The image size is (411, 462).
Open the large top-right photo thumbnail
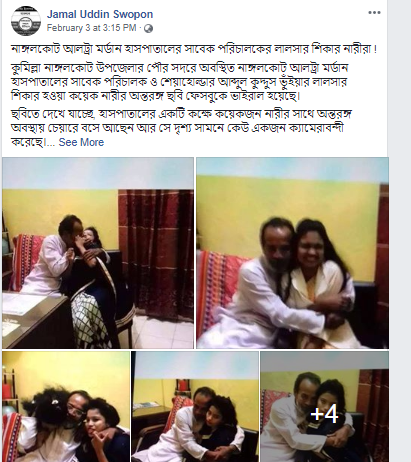pos(292,253)
